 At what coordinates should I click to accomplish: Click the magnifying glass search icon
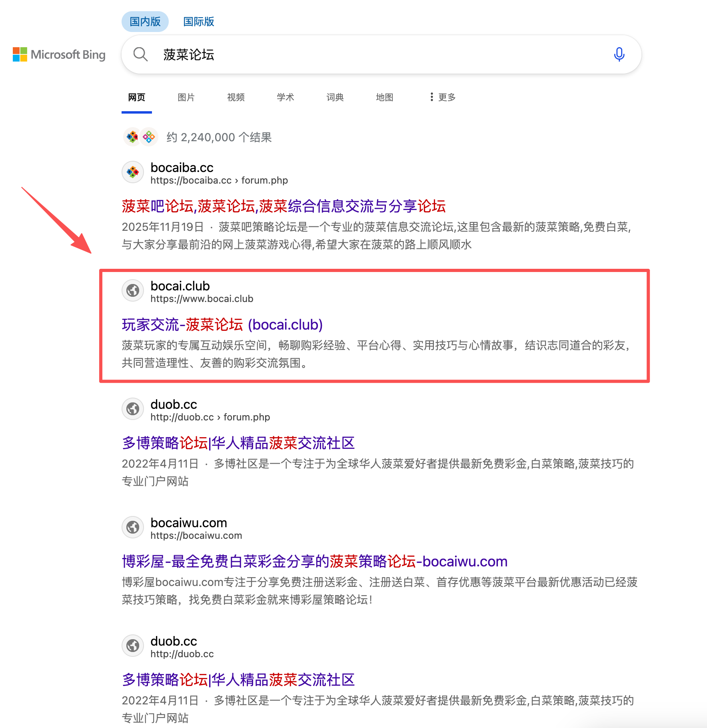point(140,54)
